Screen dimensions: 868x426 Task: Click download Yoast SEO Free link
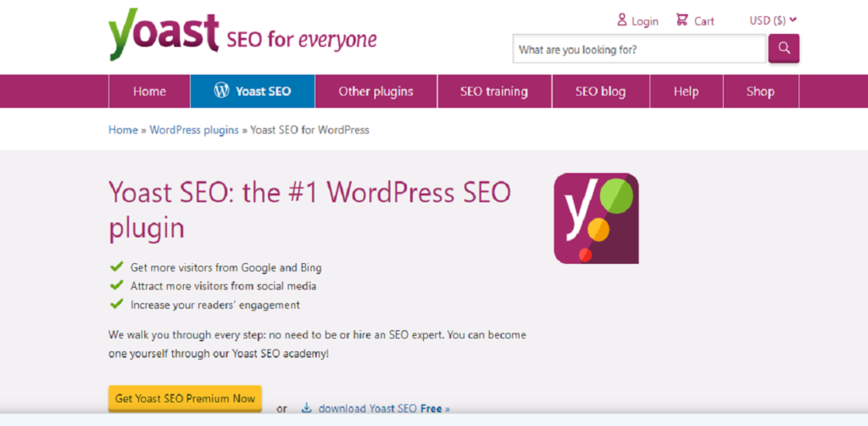point(384,409)
